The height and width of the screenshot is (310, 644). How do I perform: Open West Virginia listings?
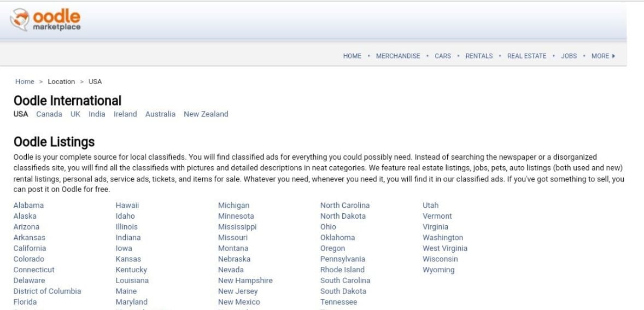[x=445, y=248]
